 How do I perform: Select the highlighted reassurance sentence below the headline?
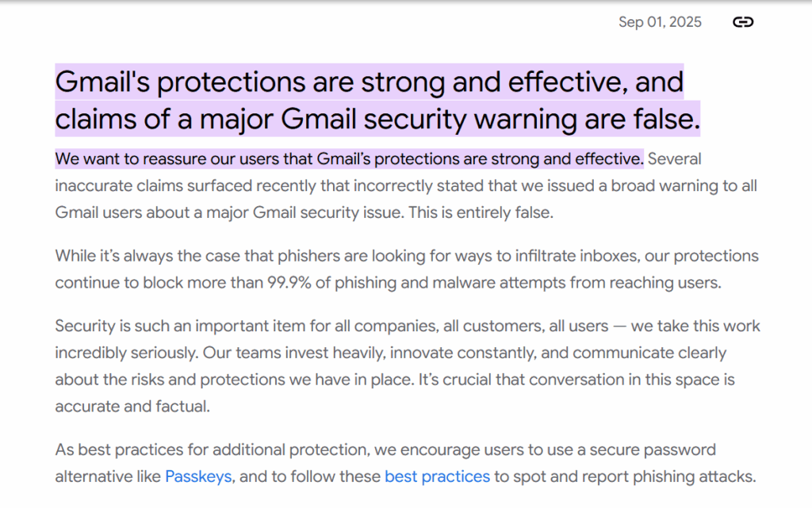pos(349,159)
